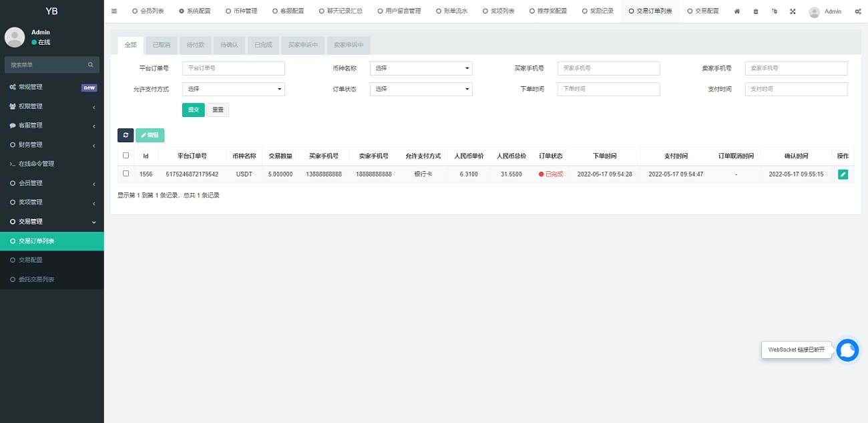Click the trash icon in top bar
The width and height of the screenshot is (868, 423).
756,11
